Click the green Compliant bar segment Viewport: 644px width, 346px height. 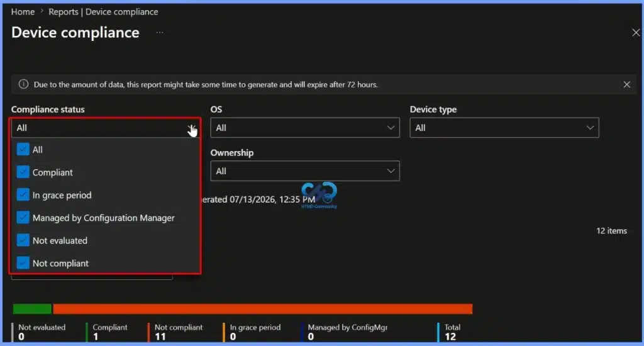(x=32, y=309)
